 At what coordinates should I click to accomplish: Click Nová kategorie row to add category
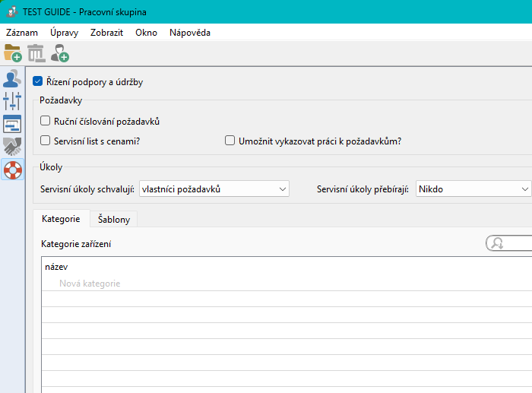90,284
